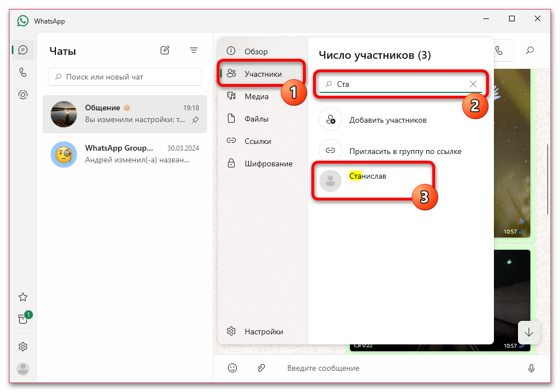Focus the Поиск или новый чат field
560x392 pixels.
point(125,77)
